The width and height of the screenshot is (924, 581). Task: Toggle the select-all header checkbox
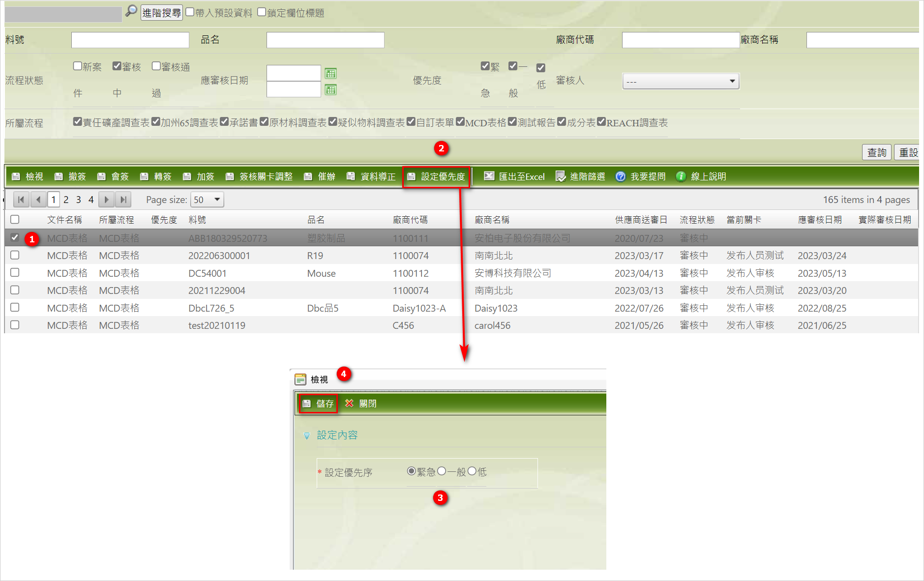pyautogui.click(x=15, y=219)
